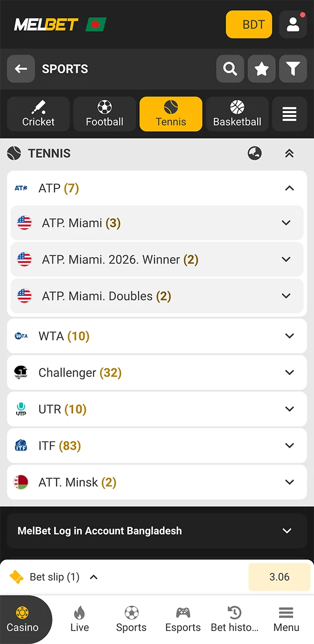
Task: Collapse the ATP (7) section
Action: (289, 188)
